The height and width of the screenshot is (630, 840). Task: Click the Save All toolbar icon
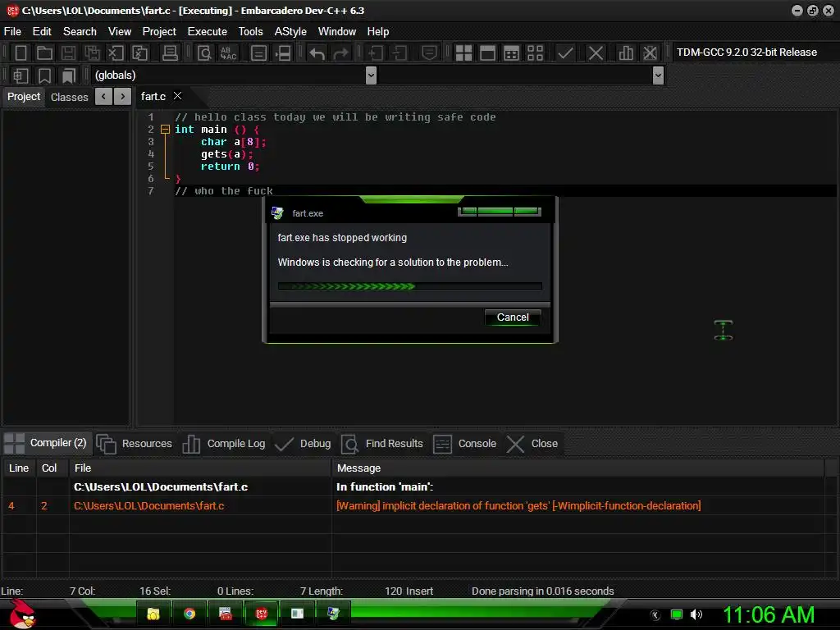coord(92,52)
